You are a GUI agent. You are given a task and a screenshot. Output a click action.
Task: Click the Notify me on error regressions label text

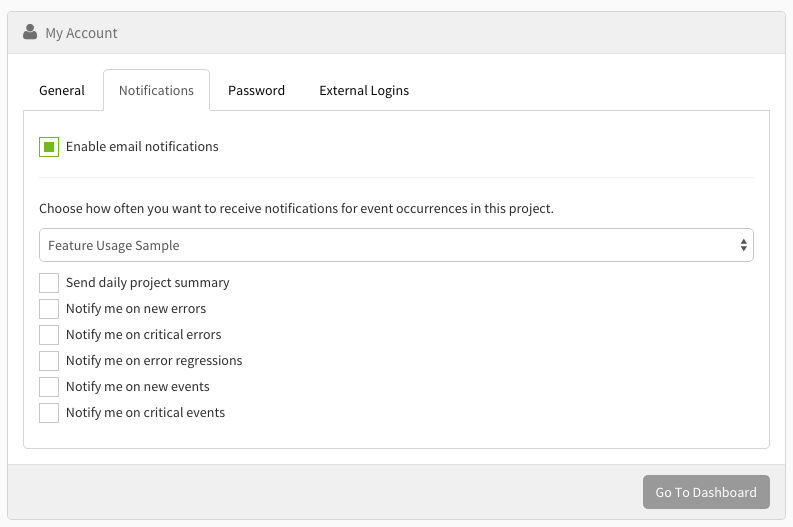pos(154,361)
